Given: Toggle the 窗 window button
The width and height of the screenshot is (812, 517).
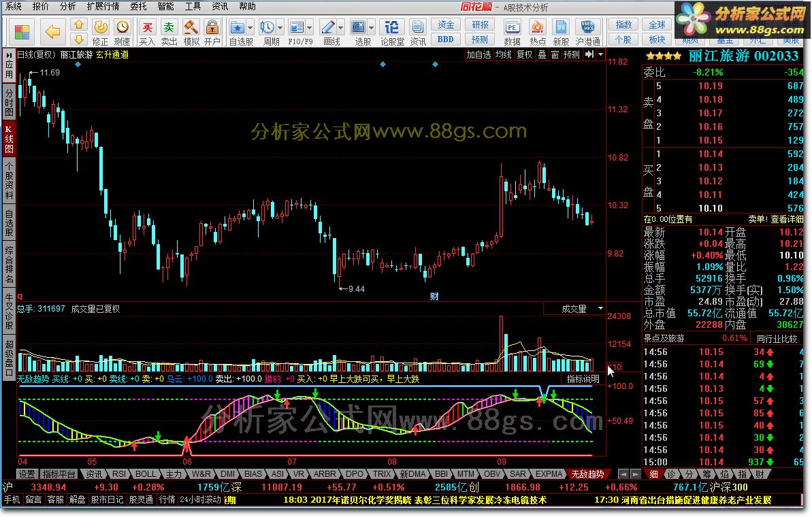Looking at the screenshot, I should tap(555, 54).
